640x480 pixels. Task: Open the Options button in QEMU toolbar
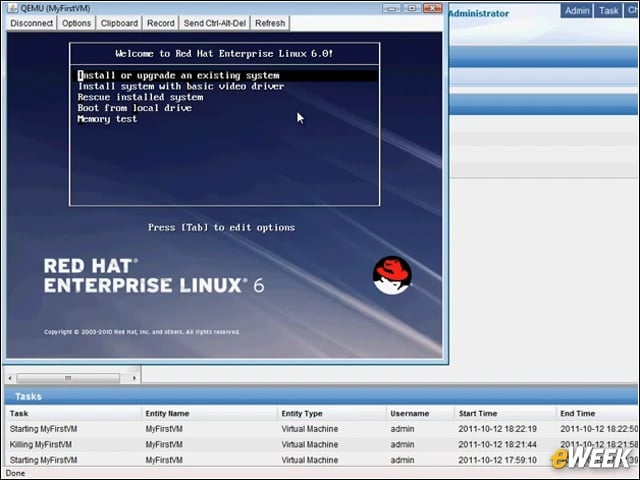click(76, 23)
